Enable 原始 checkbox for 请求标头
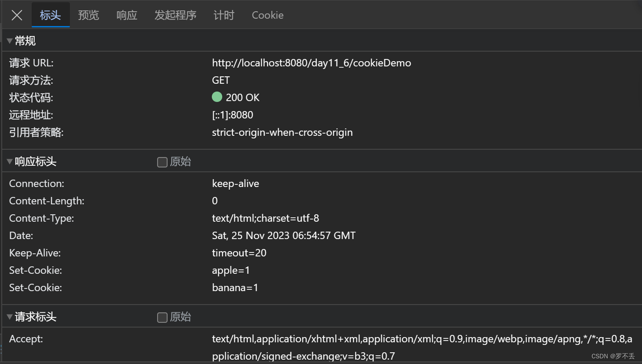 tap(162, 317)
